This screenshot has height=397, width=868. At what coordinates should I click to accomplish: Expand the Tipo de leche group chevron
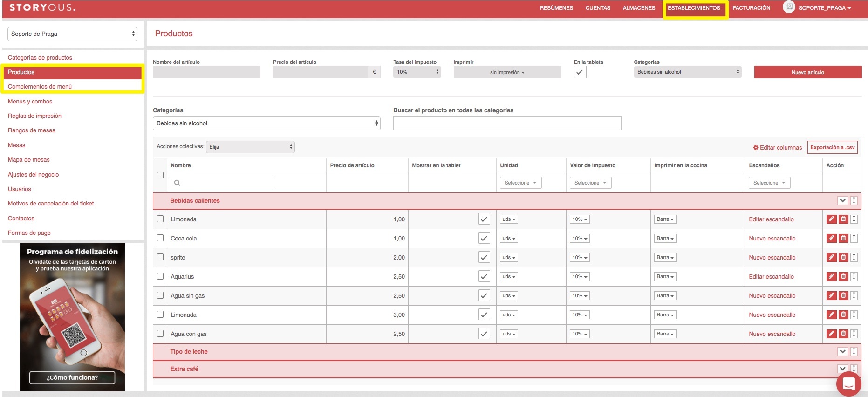pos(842,351)
